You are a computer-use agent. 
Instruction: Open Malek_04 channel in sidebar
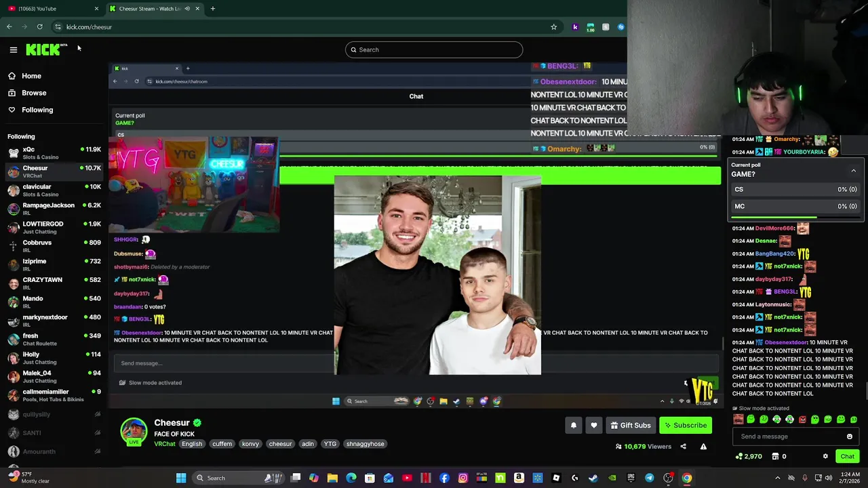[x=53, y=377]
